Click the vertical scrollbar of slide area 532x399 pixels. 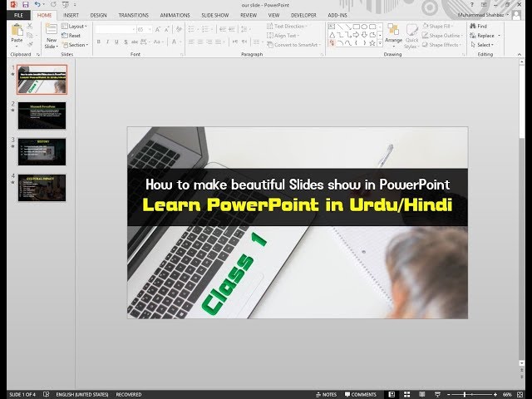[522, 213]
